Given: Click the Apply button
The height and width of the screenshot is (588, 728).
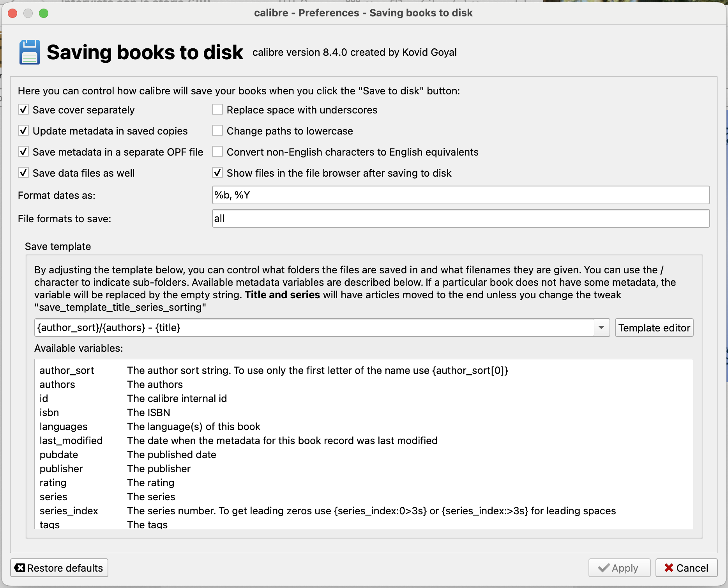Looking at the screenshot, I should [619, 568].
